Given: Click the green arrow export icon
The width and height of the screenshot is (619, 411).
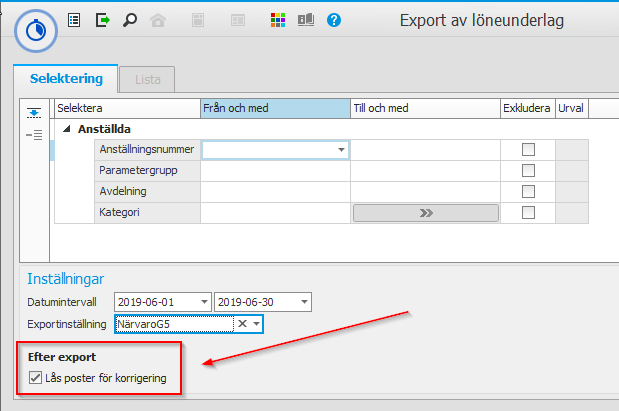Looking at the screenshot, I should [102, 20].
